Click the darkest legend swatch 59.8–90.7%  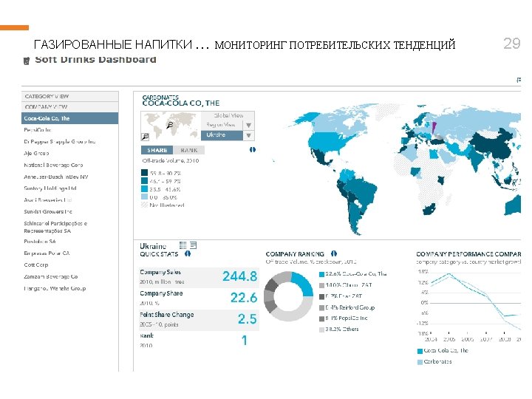click(144, 173)
